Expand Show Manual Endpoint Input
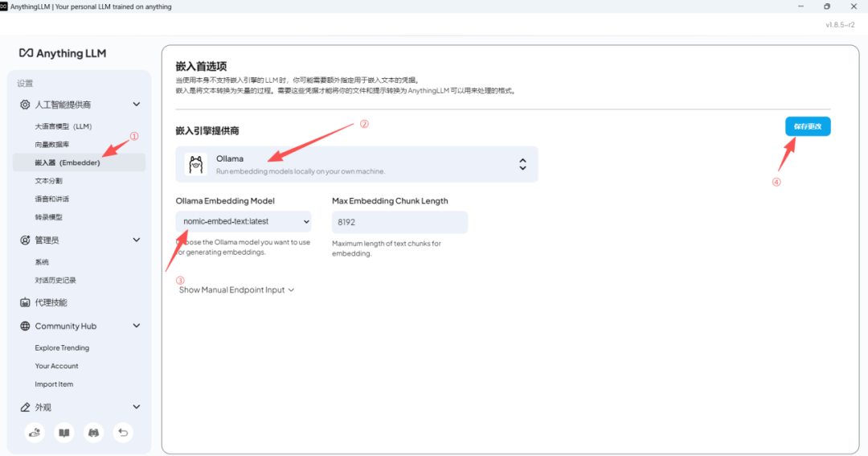Image resolution: width=868 pixels, height=456 pixels. [x=236, y=290]
